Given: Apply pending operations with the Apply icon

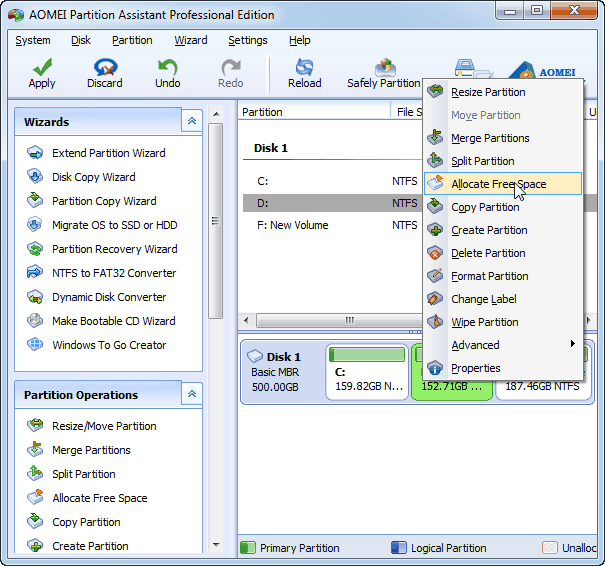Looking at the screenshot, I should 42,68.
